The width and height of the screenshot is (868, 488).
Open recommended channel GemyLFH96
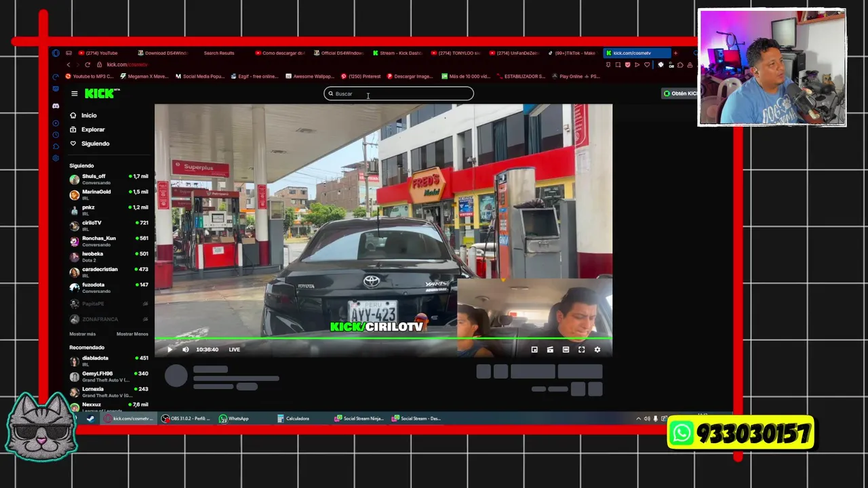108,376
